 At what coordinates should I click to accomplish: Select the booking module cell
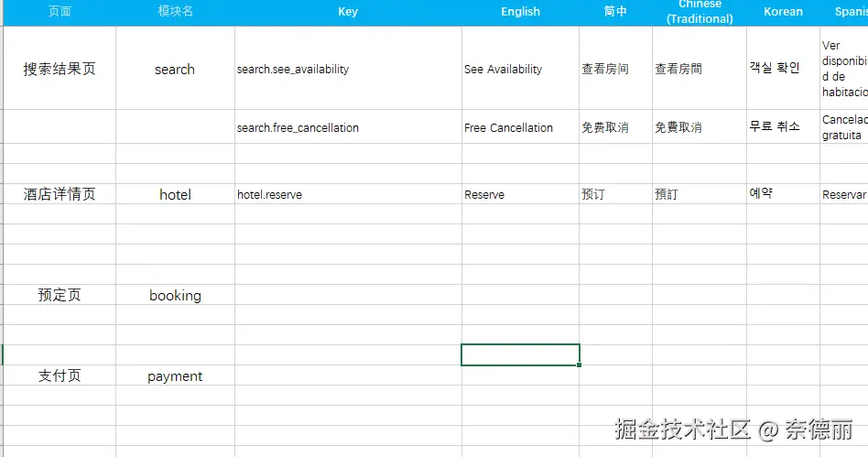click(175, 295)
